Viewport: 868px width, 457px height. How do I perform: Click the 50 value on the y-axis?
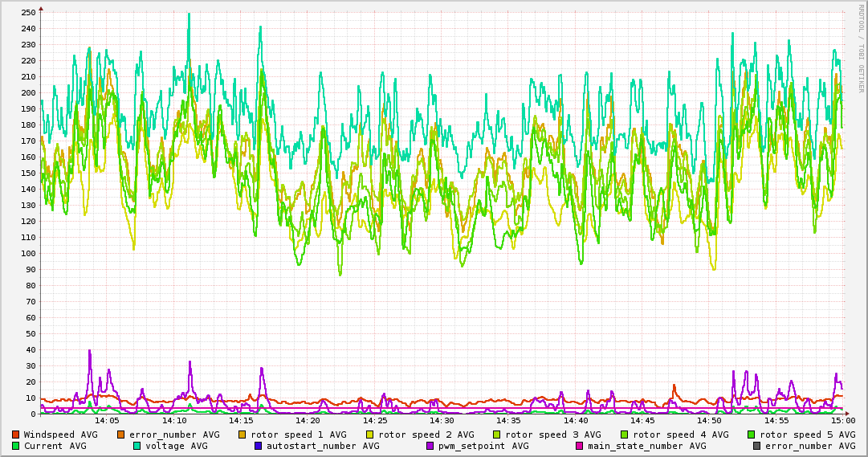point(31,333)
